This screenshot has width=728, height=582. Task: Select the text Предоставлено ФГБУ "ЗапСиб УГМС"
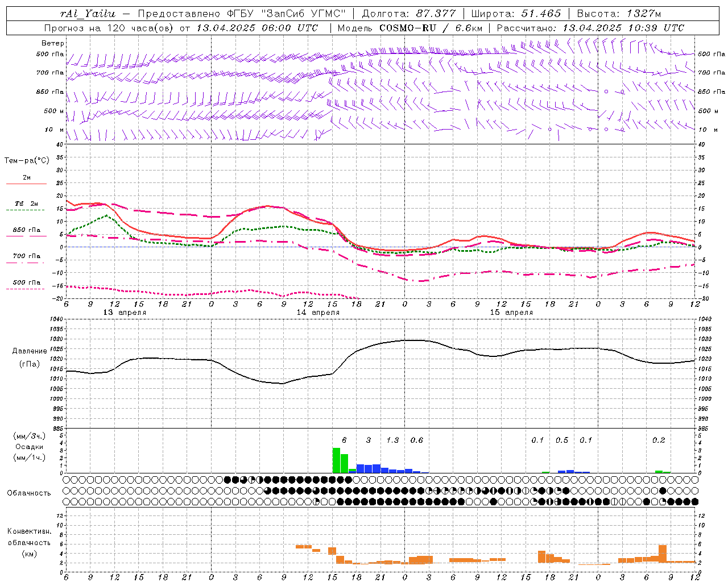tap(242, 14)
